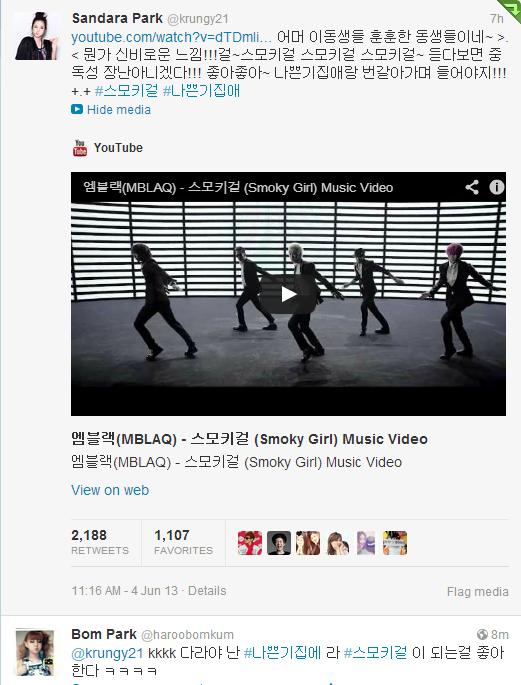Select the #스모키걸 hashtag in Sandara's tweet
521x685 pixels.
pyautogui.click(x=126, y=91)
